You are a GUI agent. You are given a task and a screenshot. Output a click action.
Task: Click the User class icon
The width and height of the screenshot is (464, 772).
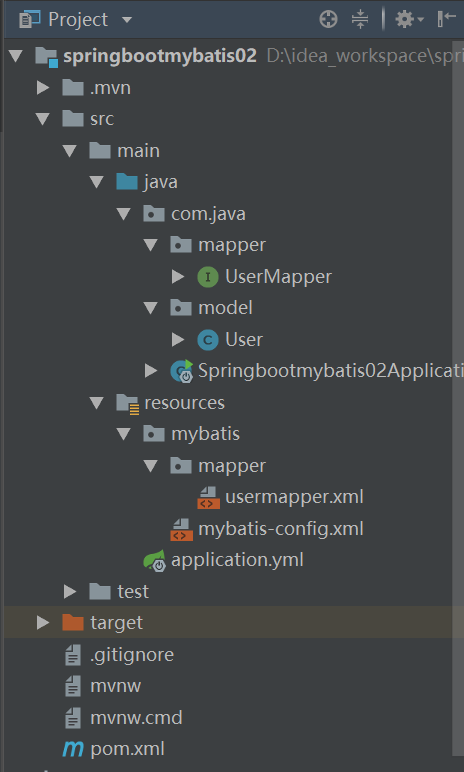208,340
